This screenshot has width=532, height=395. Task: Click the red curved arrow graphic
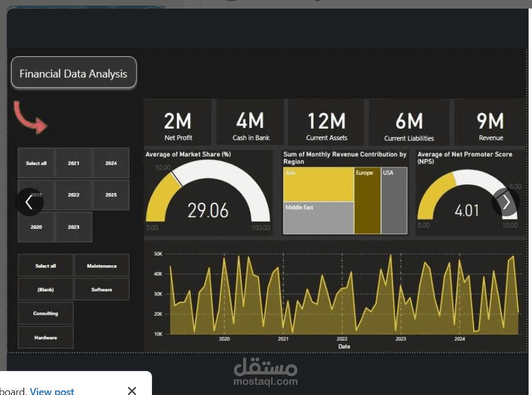click(30, 117)
